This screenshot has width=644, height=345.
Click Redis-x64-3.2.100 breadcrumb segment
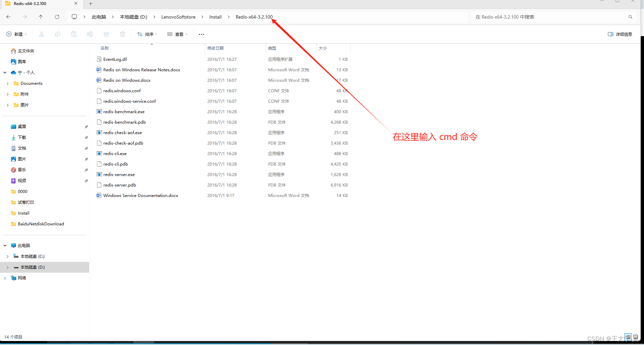[x=254, y=17]
